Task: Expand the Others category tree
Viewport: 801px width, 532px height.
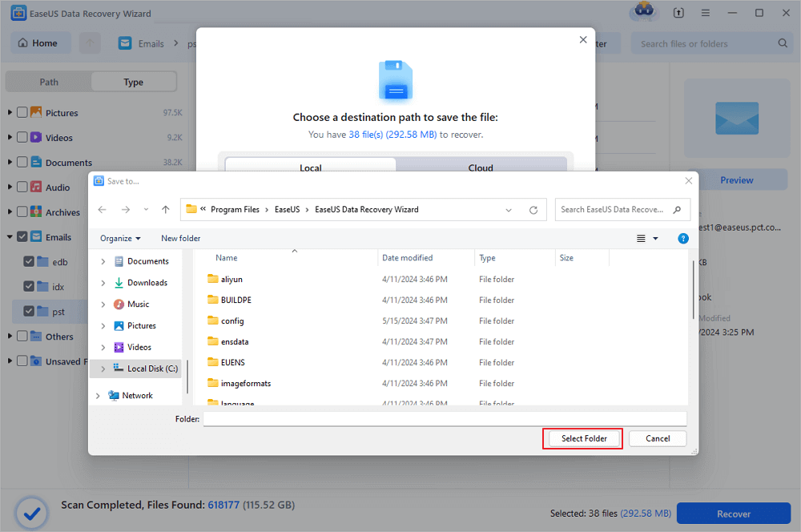Action: tap(10, 337)
